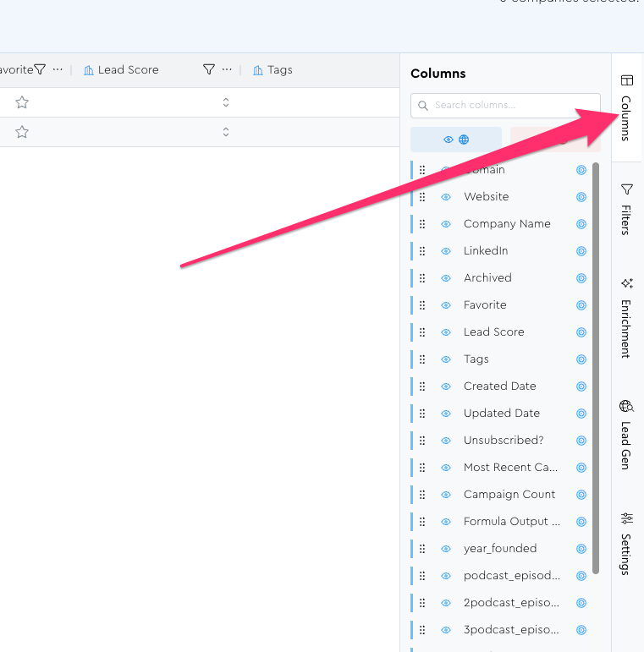Open the Lead Gen sidebar panel
This screenshot has width=644, height=652.
point(626,435)
